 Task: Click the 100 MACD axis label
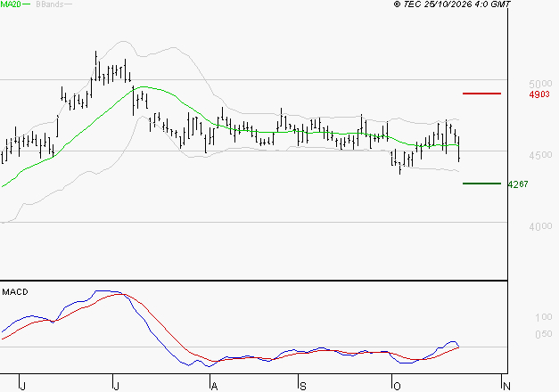pos(543,317)
